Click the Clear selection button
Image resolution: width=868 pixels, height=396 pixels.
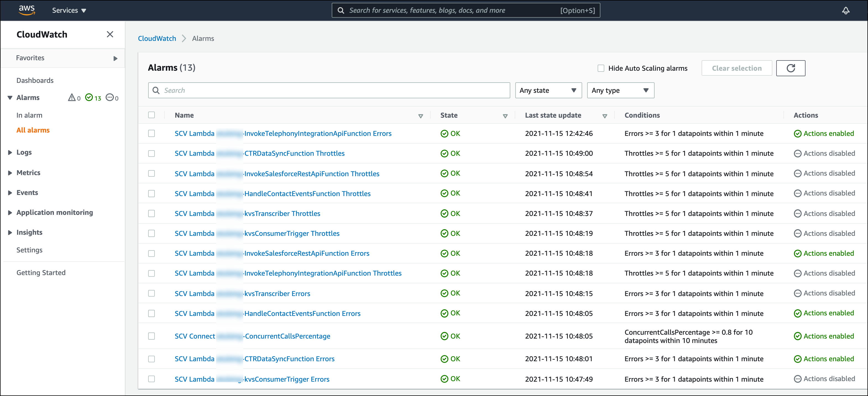pyautogui.click(x=737, y=68)
